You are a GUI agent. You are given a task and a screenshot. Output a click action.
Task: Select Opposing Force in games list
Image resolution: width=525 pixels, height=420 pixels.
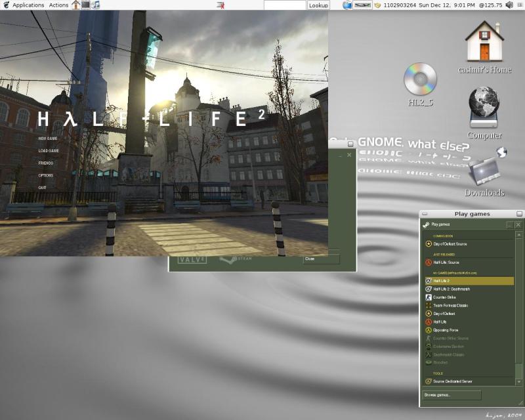(469, 330)
